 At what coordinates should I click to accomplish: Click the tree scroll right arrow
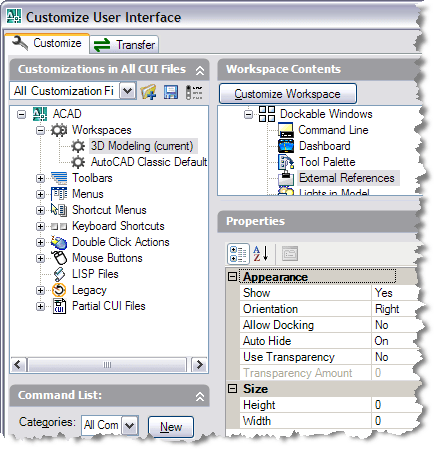click(199, 364)
